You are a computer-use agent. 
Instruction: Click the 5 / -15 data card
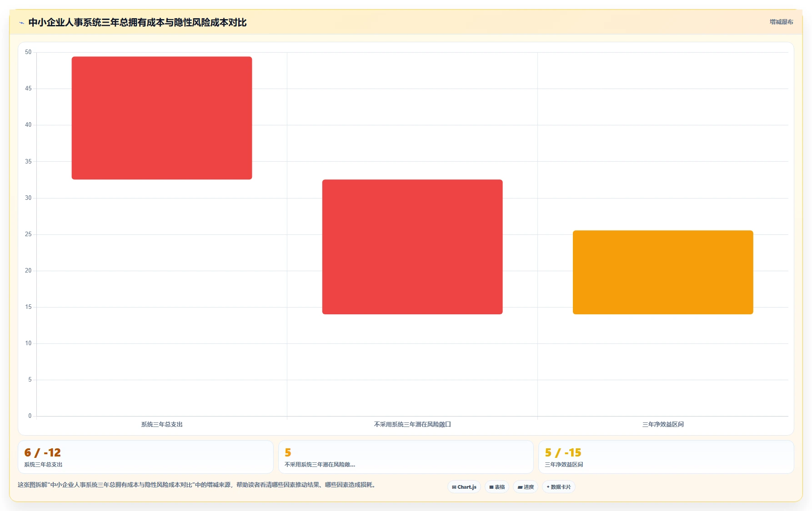point(666,457)
